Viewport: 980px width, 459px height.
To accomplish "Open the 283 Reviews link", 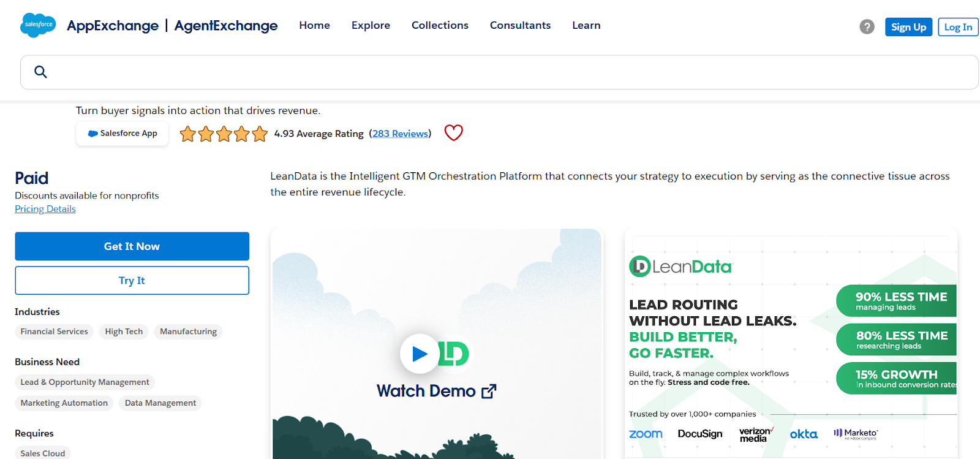I will [401, 134].
